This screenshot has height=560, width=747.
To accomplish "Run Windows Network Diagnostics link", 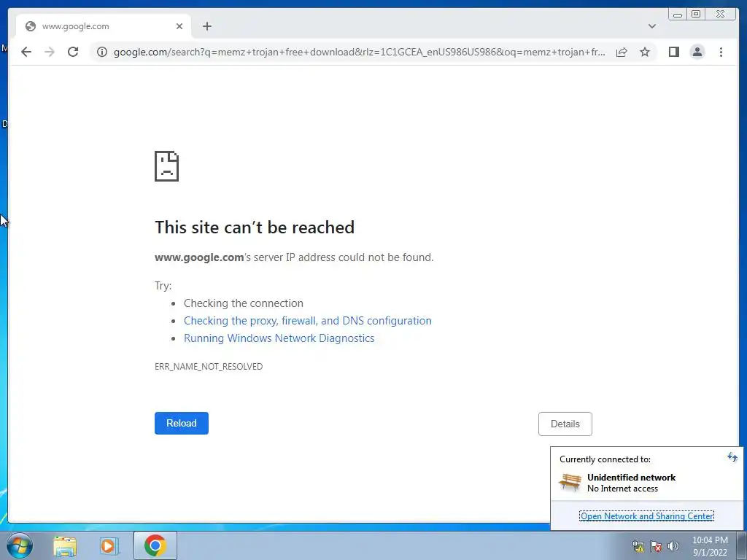I will (x=279, y=338).
